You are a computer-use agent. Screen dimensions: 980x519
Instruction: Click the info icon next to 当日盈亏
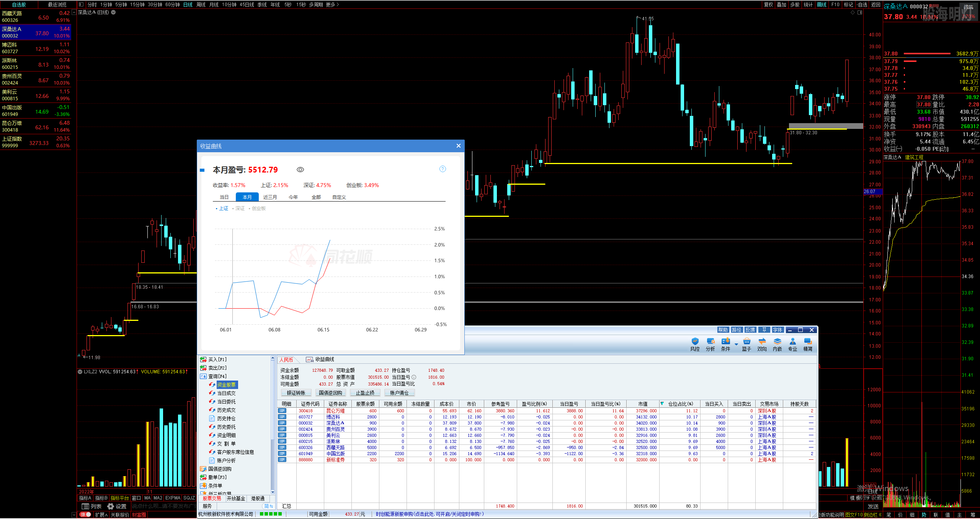[x=414, y=377]
